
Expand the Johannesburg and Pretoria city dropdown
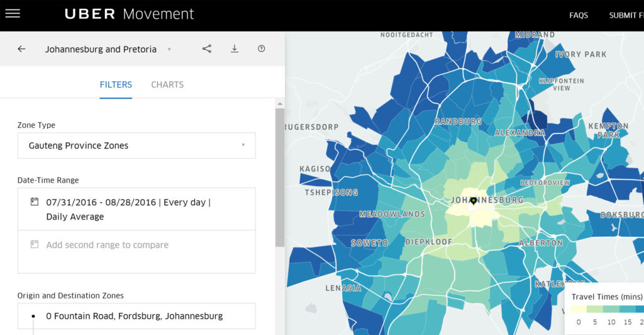[169, 49]
